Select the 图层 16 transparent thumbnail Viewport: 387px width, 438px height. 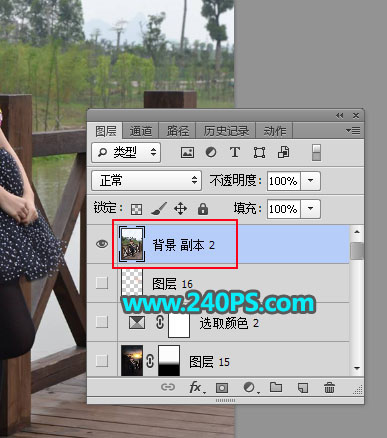click(x=132, y=283)
